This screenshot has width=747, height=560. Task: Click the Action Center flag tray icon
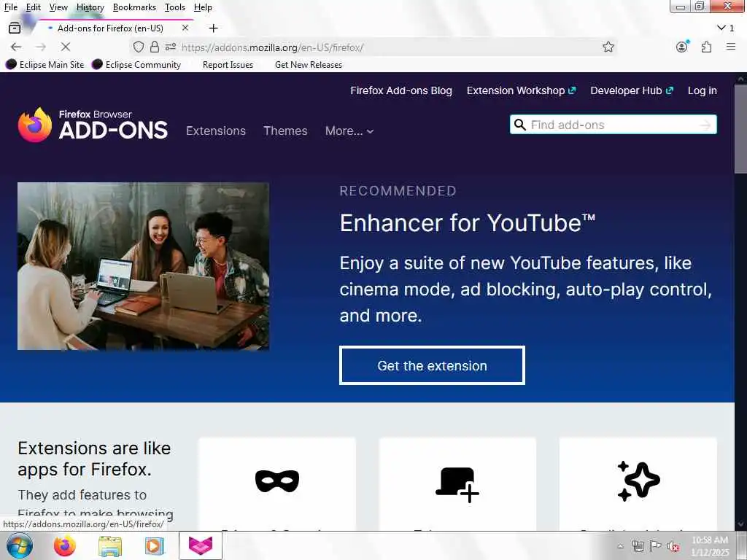(x=656, y=546)
